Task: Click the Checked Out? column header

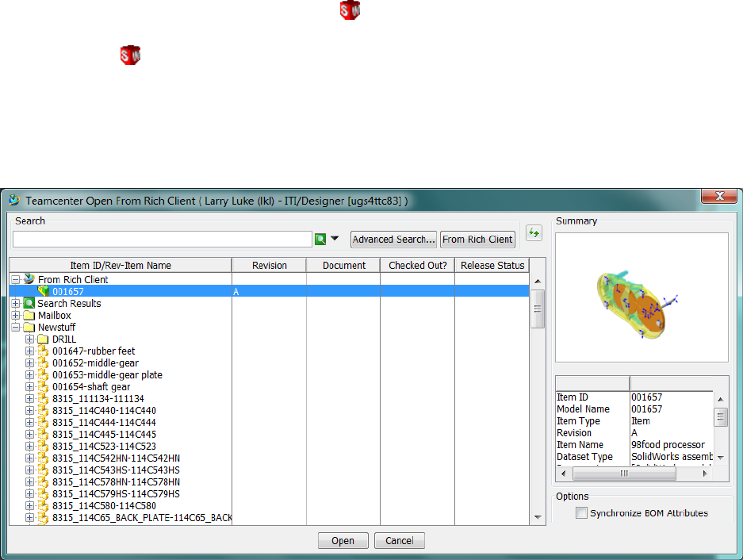Action: [x=417, y=266]
